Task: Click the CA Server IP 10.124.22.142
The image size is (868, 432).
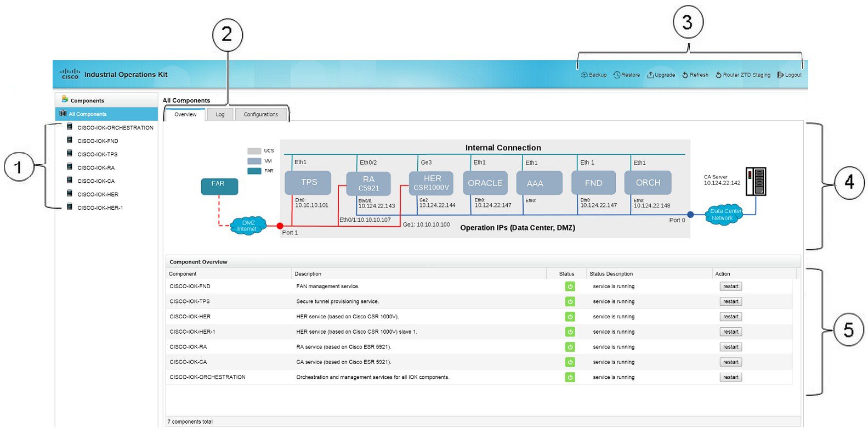Action: pyautogui.click(x=722, y=183)
